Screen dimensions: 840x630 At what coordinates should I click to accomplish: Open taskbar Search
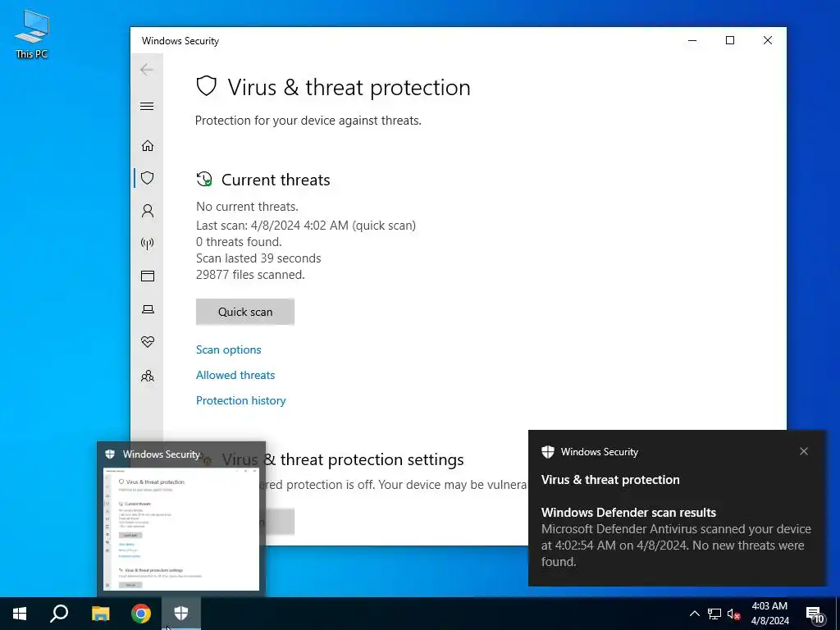pyautogui.click(x=59, y=614)
